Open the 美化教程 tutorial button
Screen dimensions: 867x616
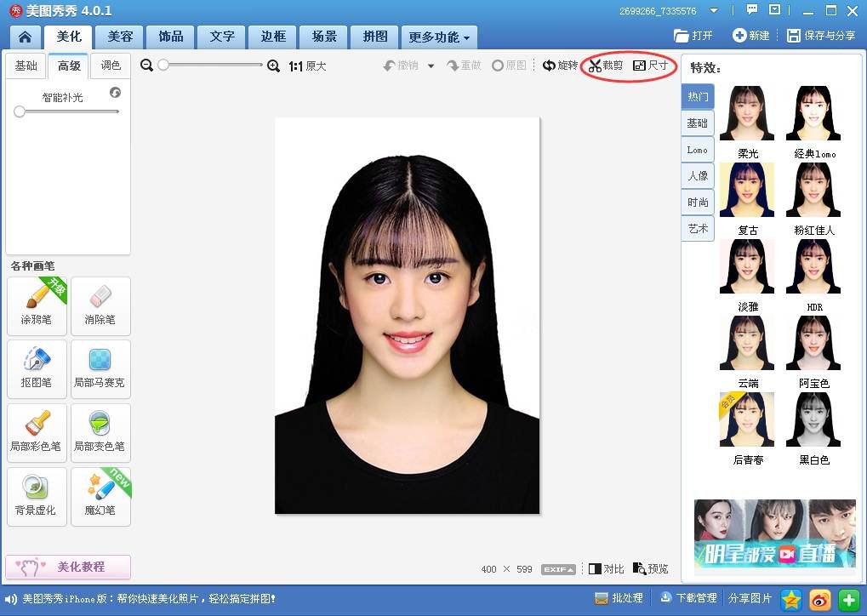click(x=68, y=567)
